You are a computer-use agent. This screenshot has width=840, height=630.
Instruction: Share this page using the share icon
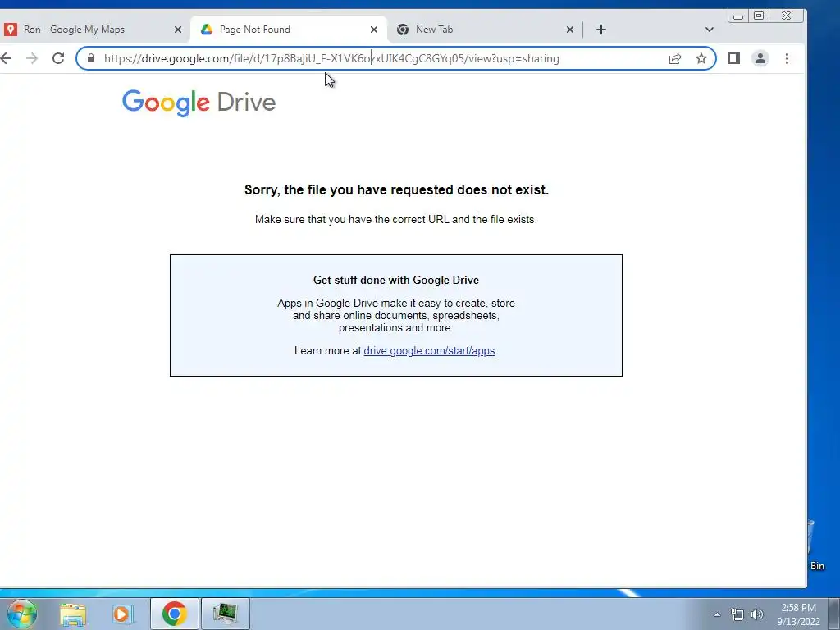pyautogui.click(x=675, y=58)
